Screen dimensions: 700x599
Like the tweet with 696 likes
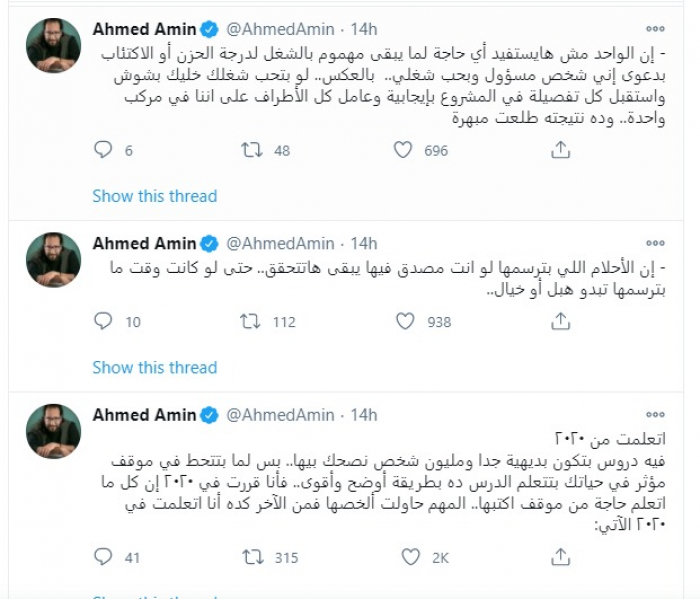pyautogui.click(x=403, y=150)
